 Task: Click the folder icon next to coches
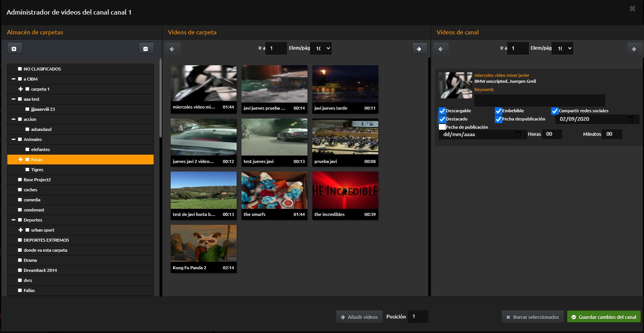tap(20, 190)
